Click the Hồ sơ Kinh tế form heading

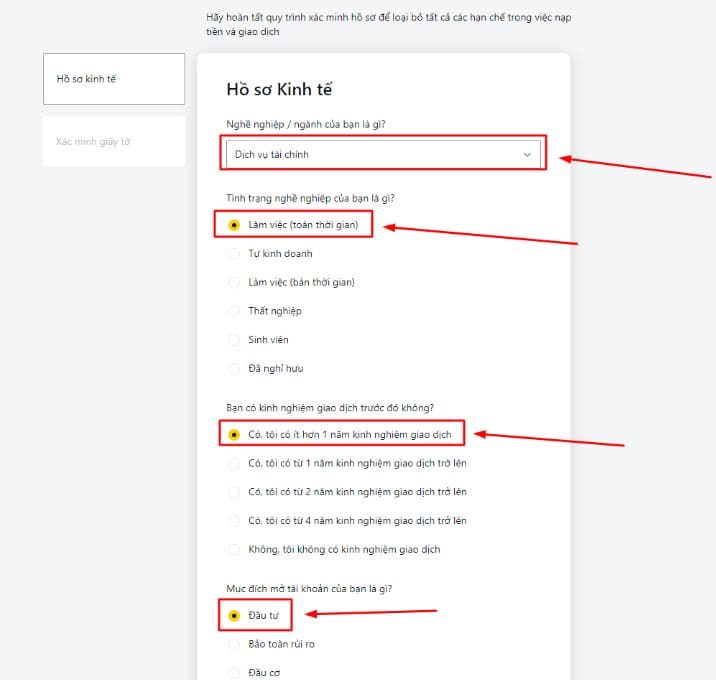click(279, 89)
